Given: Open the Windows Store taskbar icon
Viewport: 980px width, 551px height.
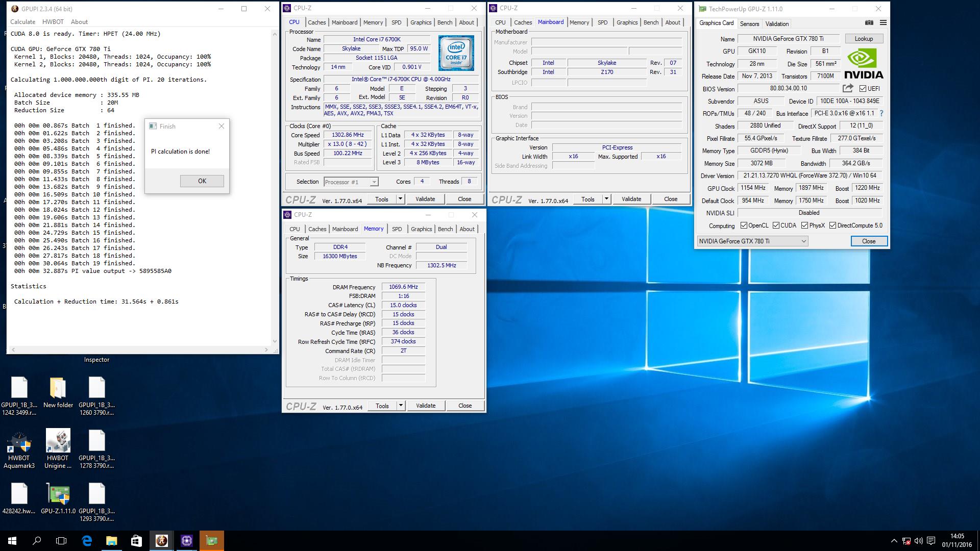Looking at the screenshot, I should coord(136,541).
